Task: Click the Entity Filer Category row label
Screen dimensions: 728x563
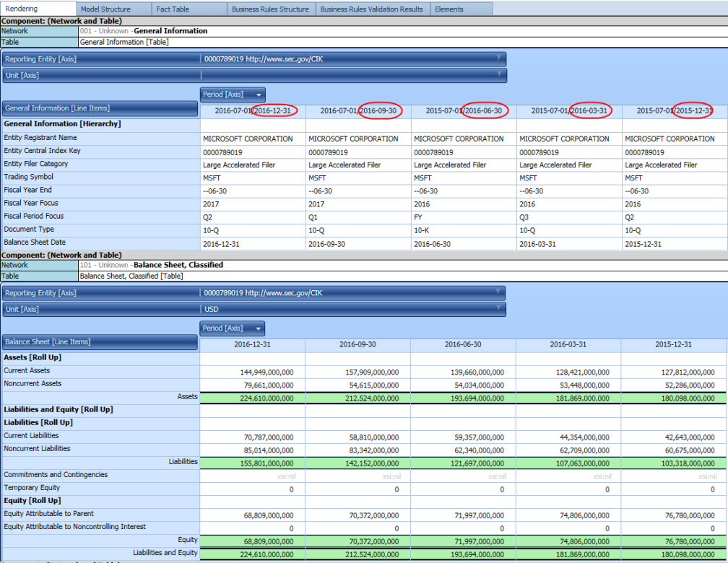Action: 36,164
